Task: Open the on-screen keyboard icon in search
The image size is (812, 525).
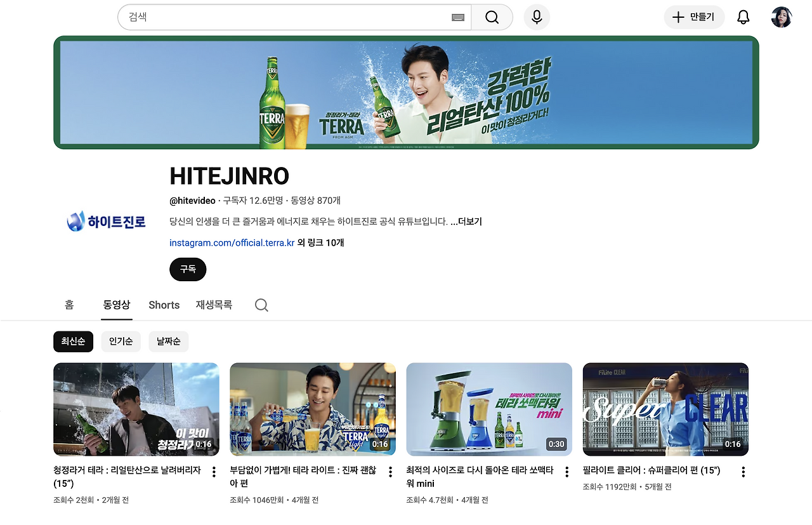Action: (458, 17)
